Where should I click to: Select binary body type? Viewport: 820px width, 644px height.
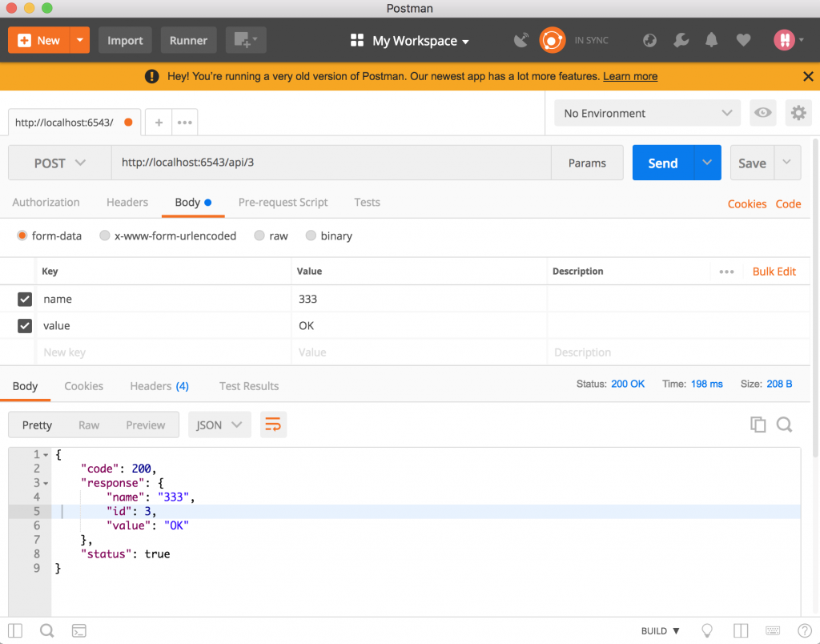(x=311, y=235)
